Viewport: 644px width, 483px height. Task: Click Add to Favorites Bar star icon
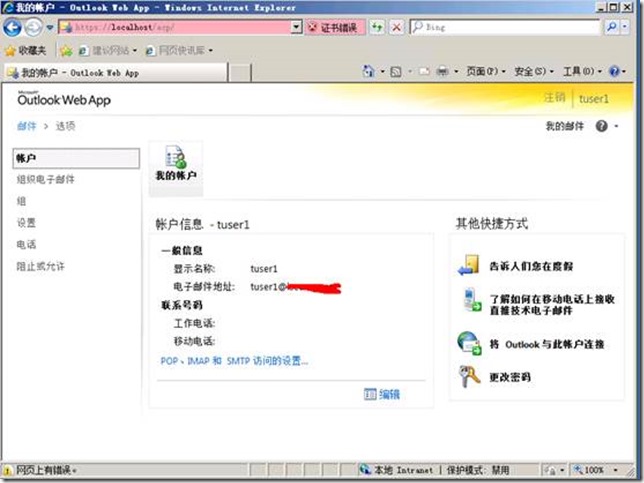pos(66,51)
